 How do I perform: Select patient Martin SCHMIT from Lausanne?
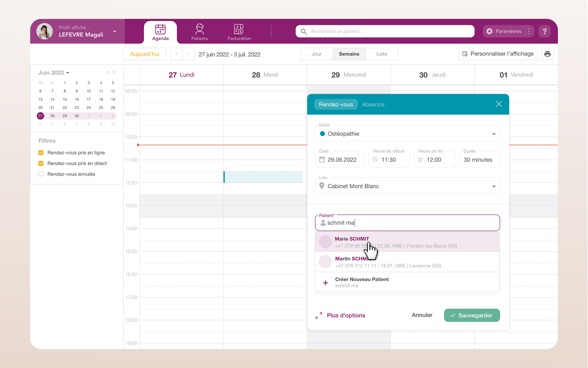pos(407,262)
